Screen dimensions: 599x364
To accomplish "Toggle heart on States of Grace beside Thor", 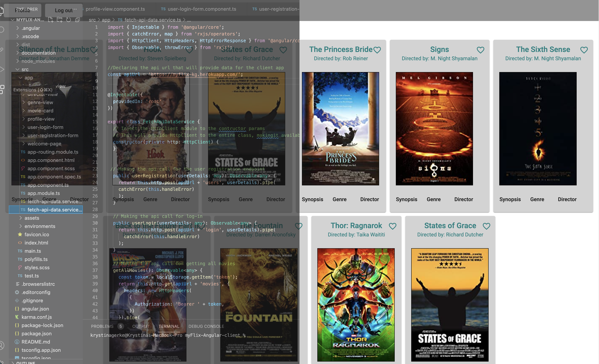I will point(487,226).
